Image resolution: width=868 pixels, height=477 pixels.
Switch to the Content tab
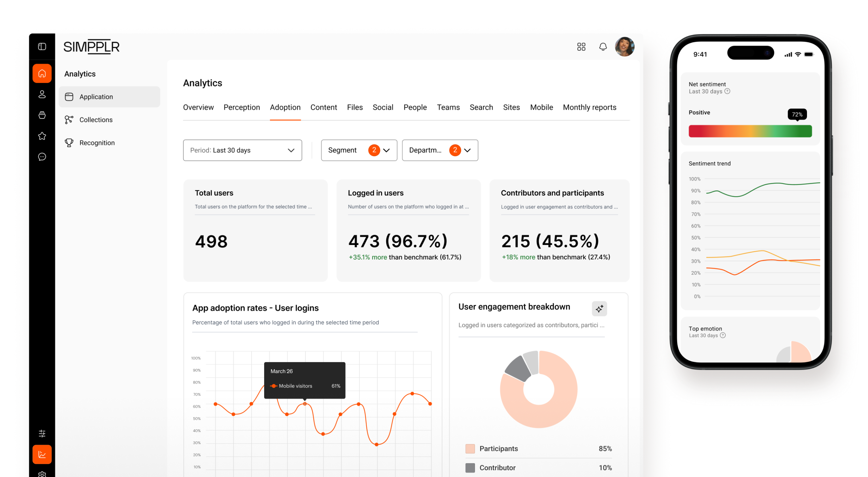coord(323,107)
